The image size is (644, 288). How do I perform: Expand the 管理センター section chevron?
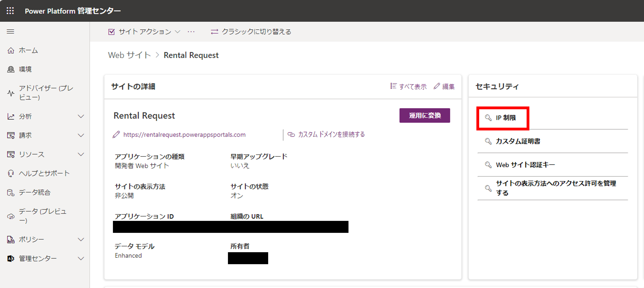[81, 258]
